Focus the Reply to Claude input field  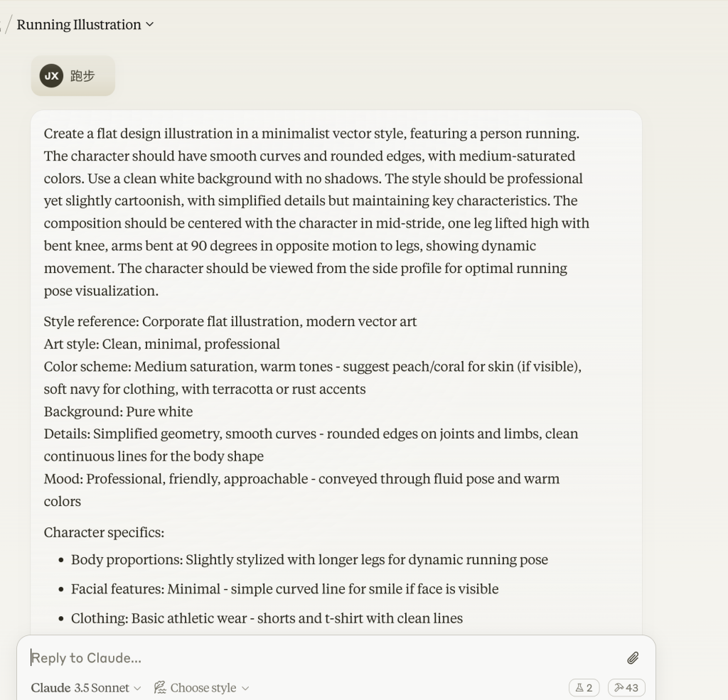point(325,658)
